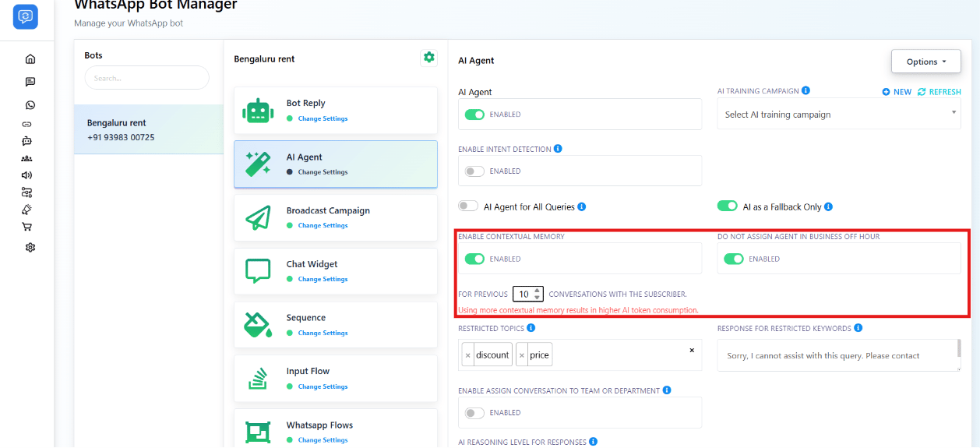Click the Whatsapp Flows icon
Viewport: 980px width, 448px height.
pyautogui.click(x=258, y=432)
